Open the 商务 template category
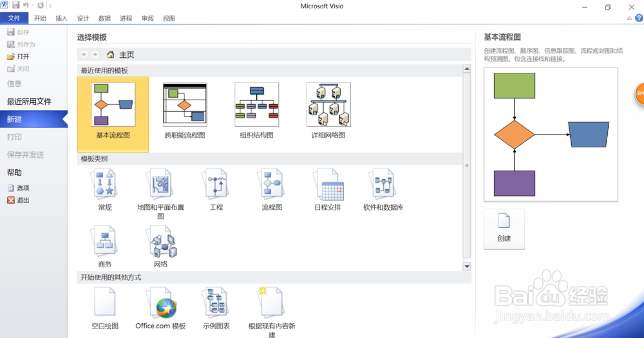 pyautogui.click(x=105, y=247)
